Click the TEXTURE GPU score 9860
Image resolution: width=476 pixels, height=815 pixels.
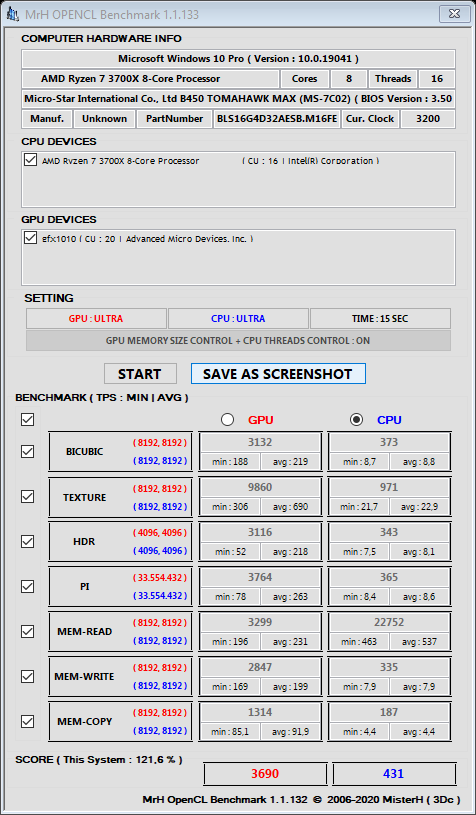tap(260, 488)
